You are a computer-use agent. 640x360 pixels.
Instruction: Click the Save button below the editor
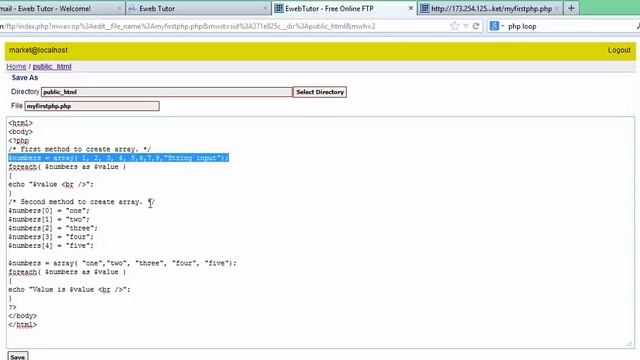[x=18, y=356]
